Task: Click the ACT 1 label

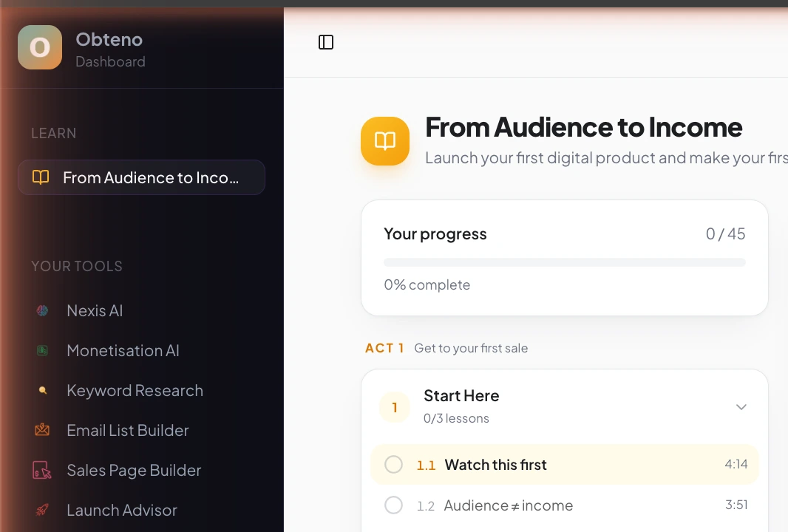Action: click(x=384, y=348)
